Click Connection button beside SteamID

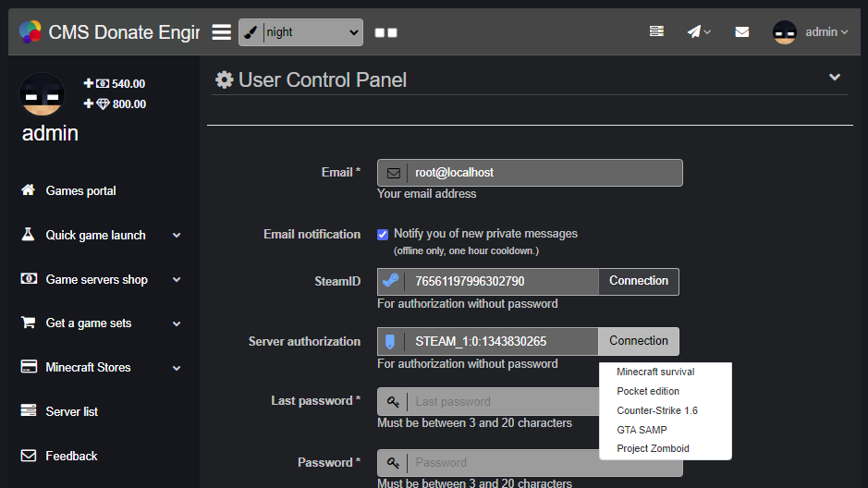(638, 281)
